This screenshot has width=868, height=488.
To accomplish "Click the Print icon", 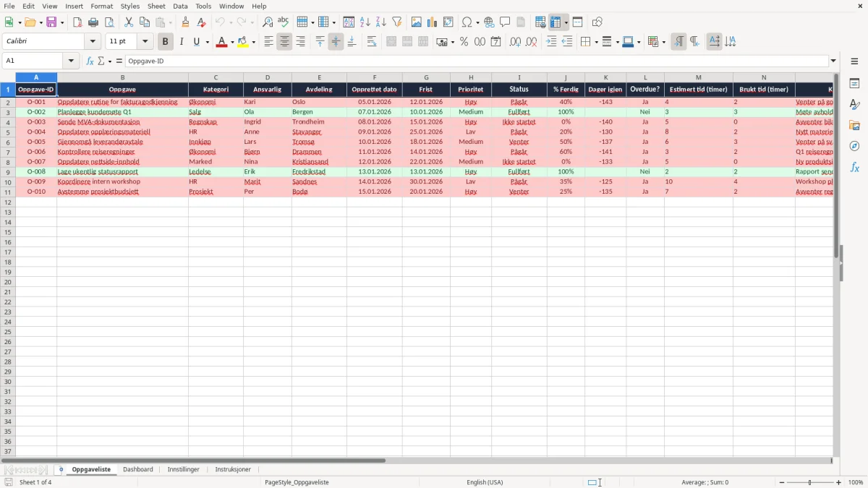I will (x=93, y=22).
